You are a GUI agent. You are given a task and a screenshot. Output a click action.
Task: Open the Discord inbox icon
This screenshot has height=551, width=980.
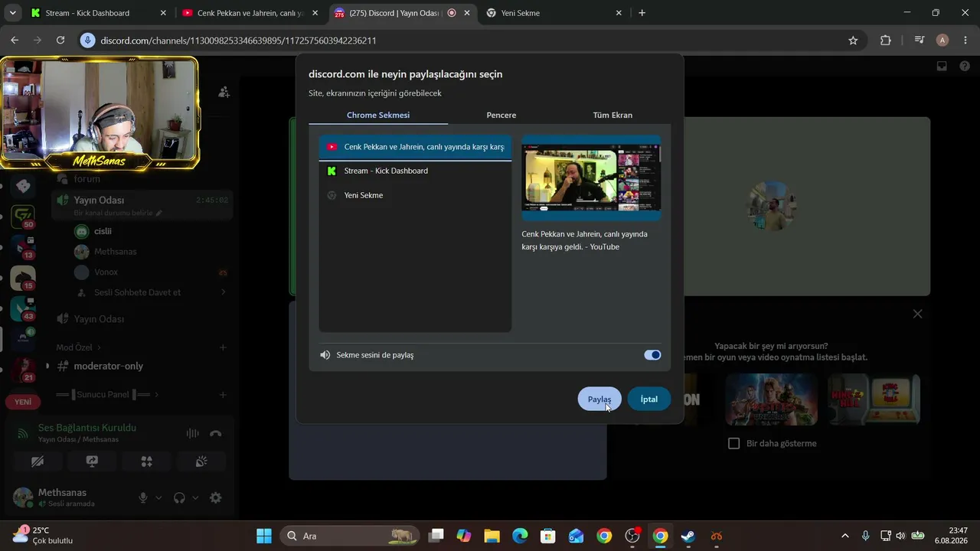[x=942, y=67]
